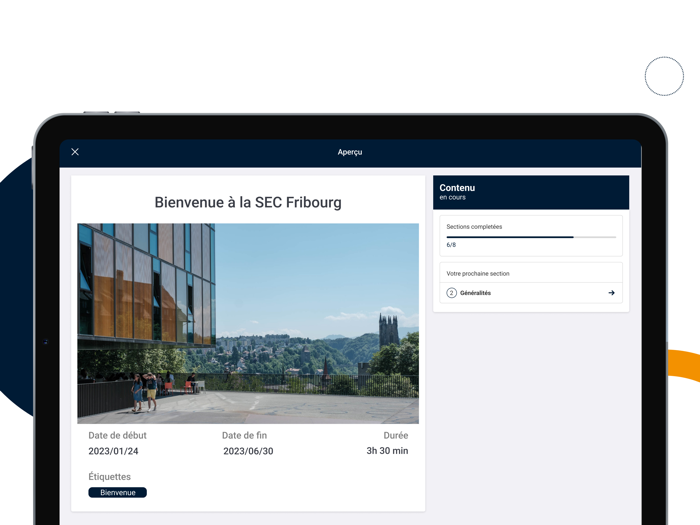Click the Contenu panel header

point(531,192)
